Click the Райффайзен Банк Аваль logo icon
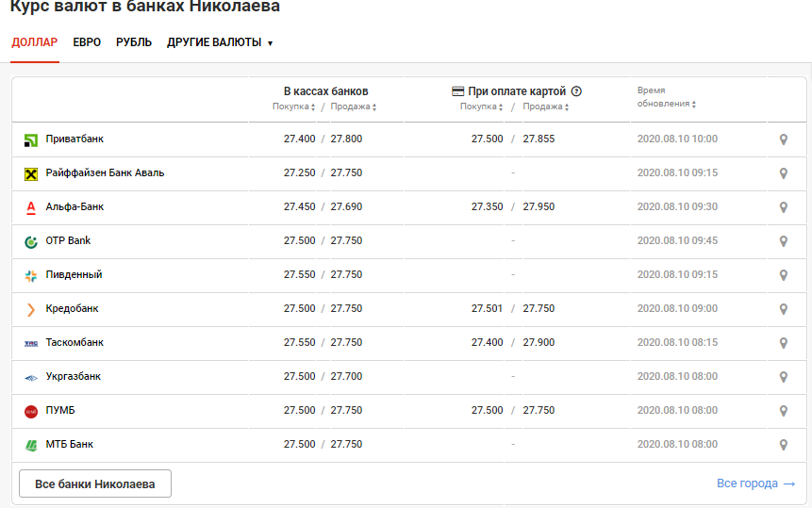Viewport: 812px width, 508px height. 30,173
